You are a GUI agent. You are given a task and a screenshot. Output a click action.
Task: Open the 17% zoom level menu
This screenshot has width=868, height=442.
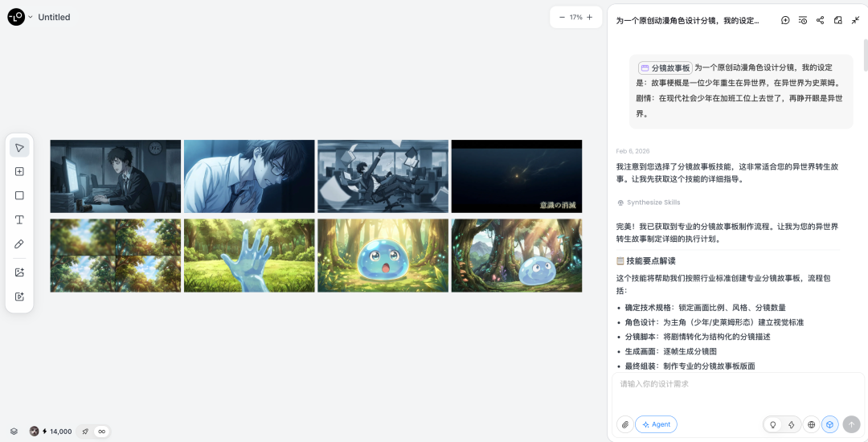pyautogui.click(x=575, y=17)
